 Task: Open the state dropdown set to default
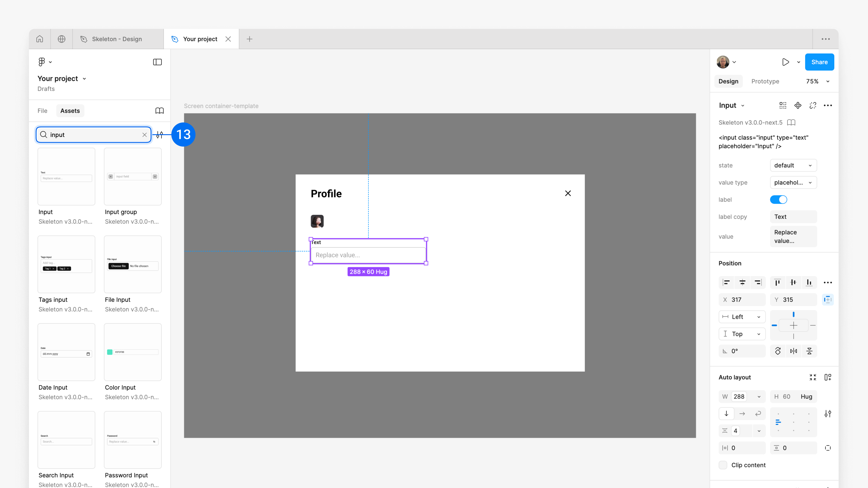click(793, 165)
